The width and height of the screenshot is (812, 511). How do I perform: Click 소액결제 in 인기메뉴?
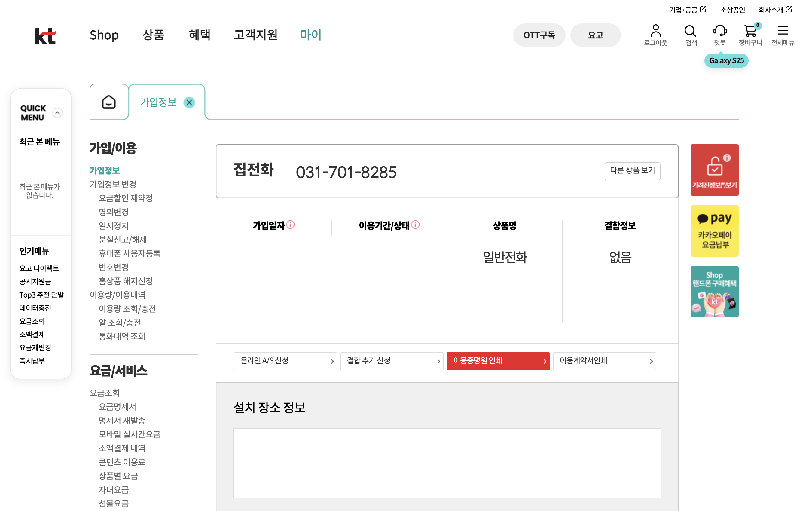pos(32,334)
